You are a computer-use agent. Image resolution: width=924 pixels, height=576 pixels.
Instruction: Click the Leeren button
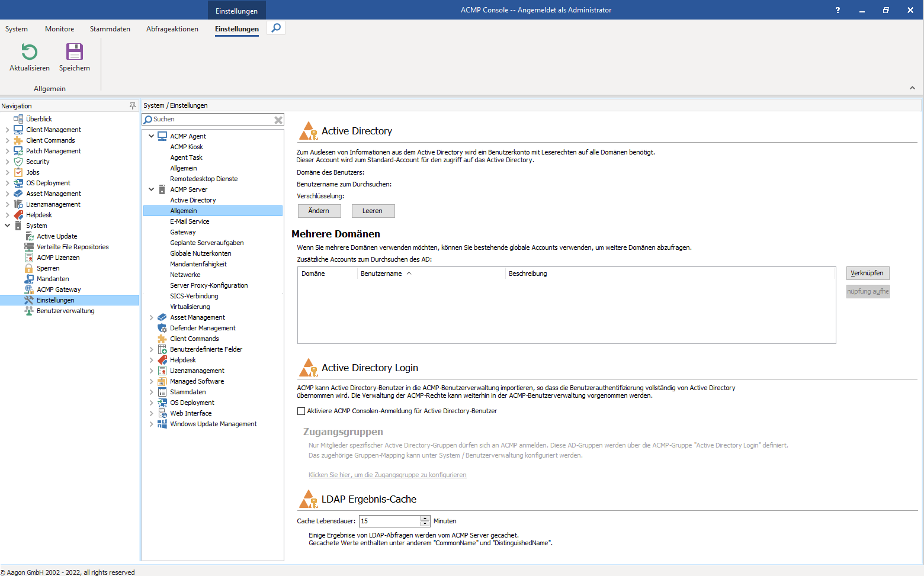373,211
